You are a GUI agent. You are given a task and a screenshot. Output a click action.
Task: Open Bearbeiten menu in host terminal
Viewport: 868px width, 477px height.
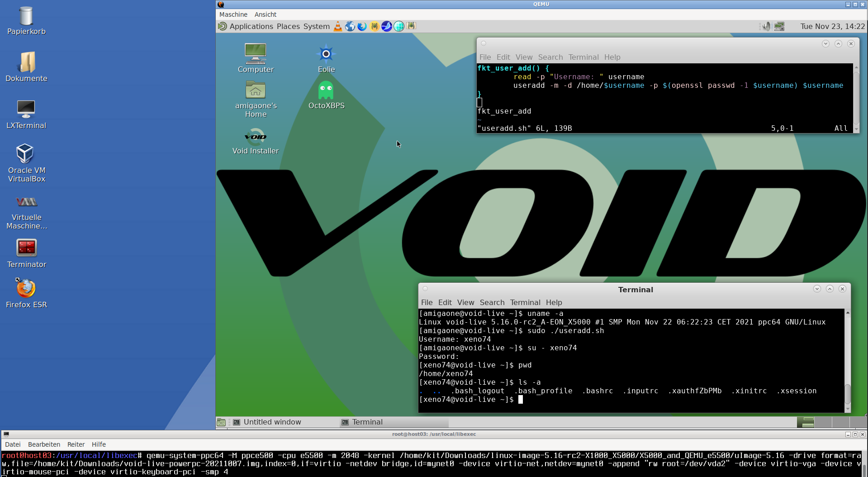44,444
